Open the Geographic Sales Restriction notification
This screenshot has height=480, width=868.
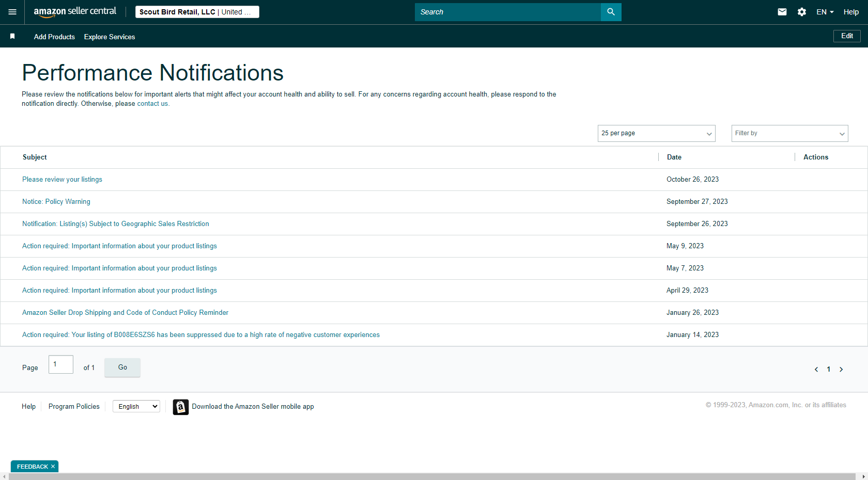[x=116, y=224]
